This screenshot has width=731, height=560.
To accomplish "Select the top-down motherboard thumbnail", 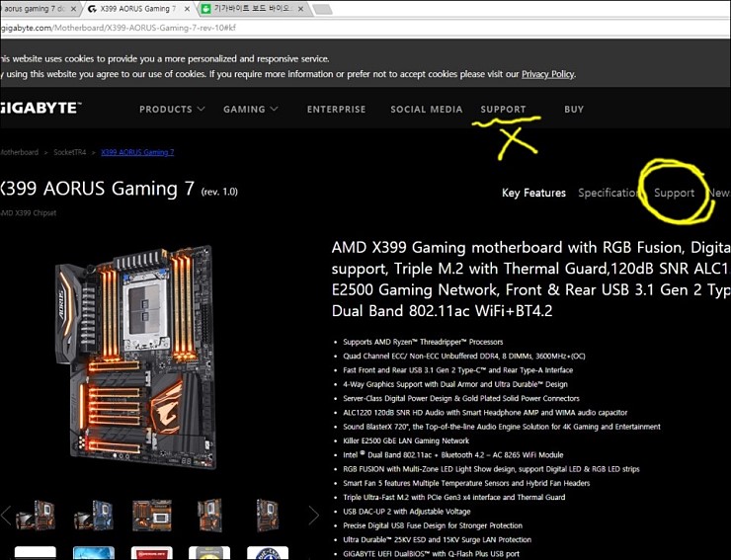I will pos(151,516).
